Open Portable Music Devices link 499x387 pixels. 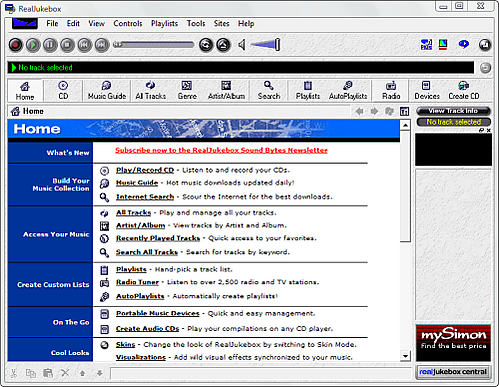(x=158, y=313)
